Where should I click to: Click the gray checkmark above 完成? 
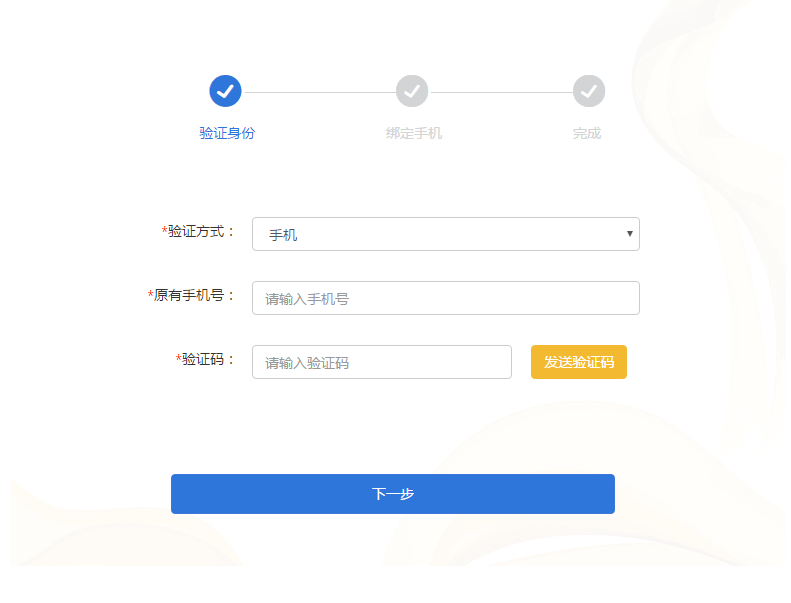(589, 91)
